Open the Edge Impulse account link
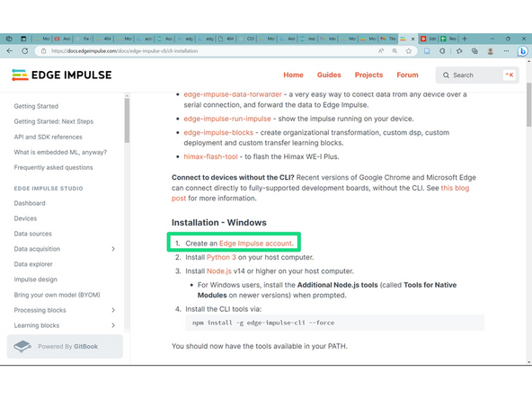 pos(255,244)
